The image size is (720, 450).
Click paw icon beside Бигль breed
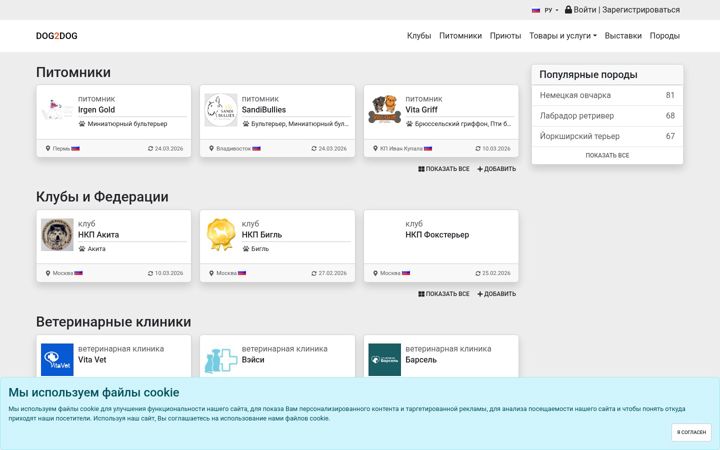click(246, 248)
